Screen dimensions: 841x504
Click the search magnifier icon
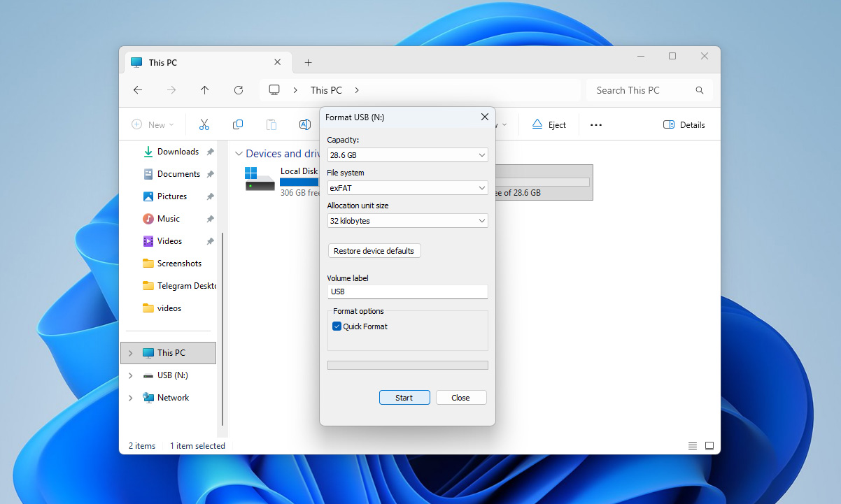pos(699,89)
